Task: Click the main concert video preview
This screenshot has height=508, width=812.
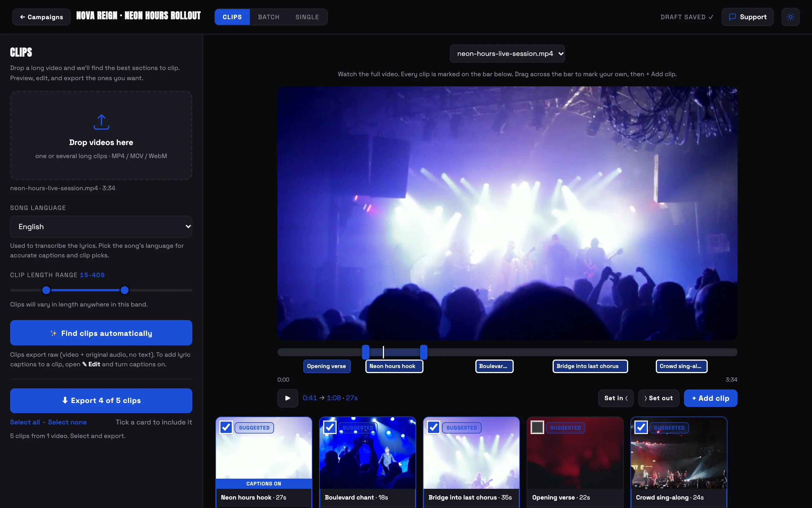Action: point(507,213)
